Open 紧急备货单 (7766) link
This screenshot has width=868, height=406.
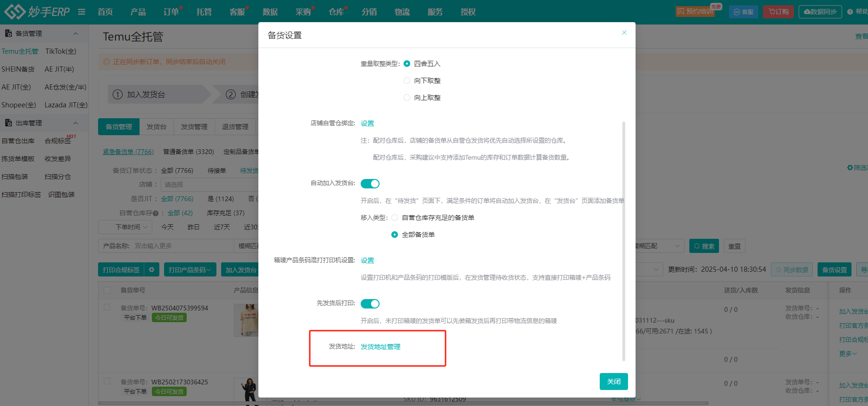[x=128, y=152]
